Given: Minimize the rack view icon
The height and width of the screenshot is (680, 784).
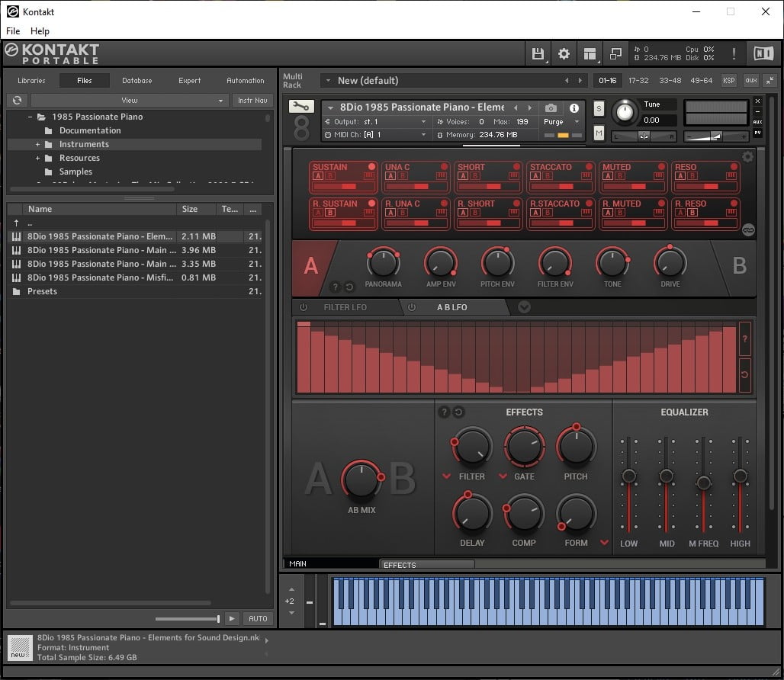Looking at the screenshot, I should pos(770,80).
